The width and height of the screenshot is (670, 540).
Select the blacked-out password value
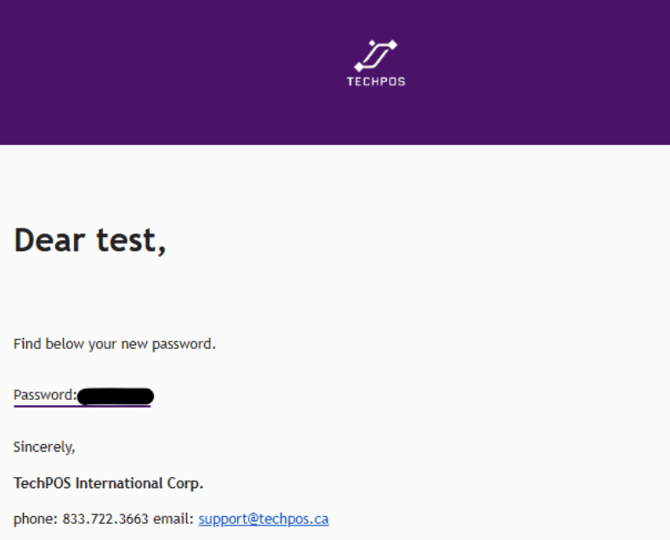(115, 396)
